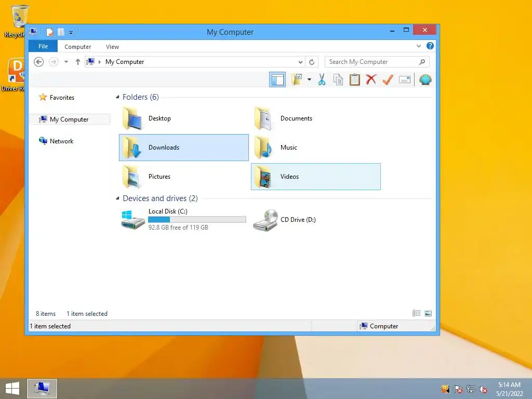Click the Action Center flag icon
Screen dimensions: 532x399
458,389
